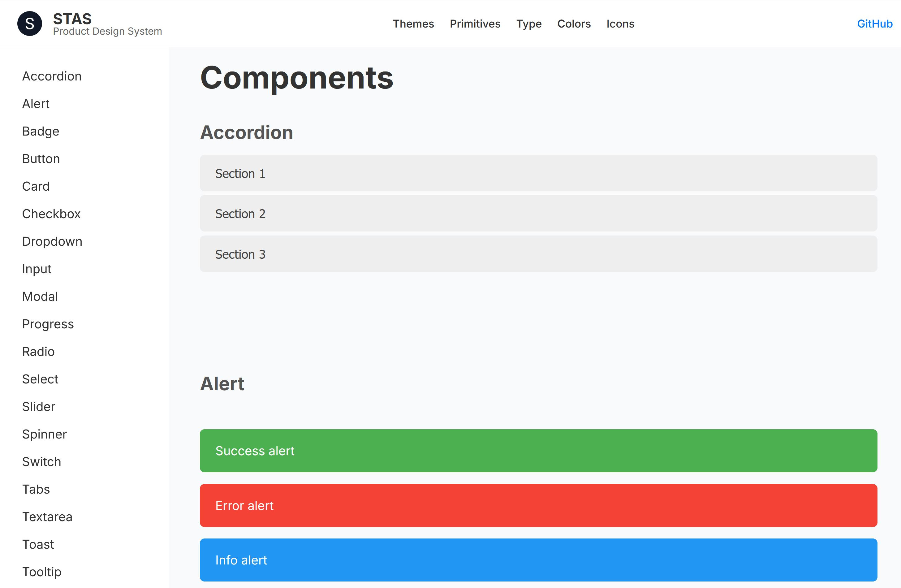
Task: Open the Colors page
Action: 574,24
